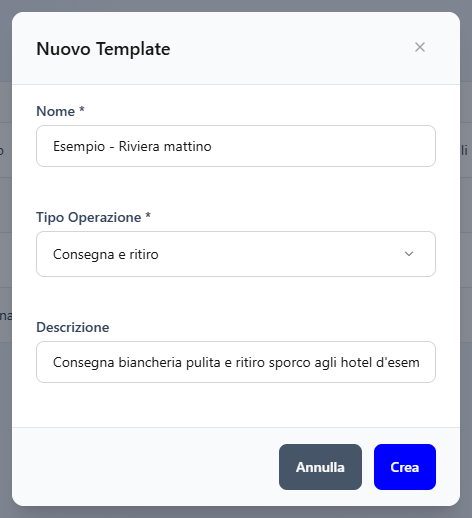Viewport: 472px width, 518px height.
Task: Close the Nuovo Template dialog
Action: [x=420, y=47]
